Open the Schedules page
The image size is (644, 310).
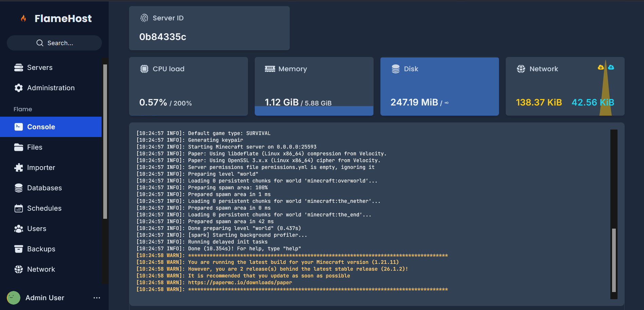tap(51, 208)
